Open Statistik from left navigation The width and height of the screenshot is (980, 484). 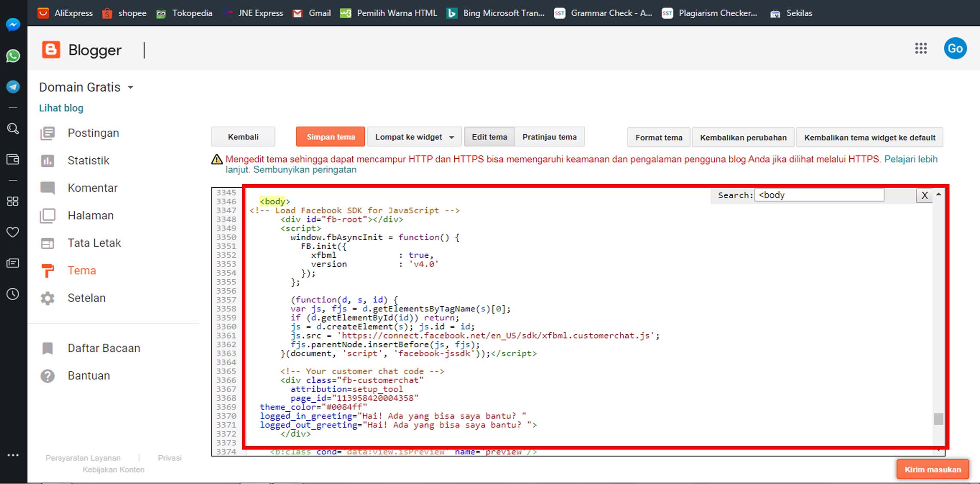88,160
